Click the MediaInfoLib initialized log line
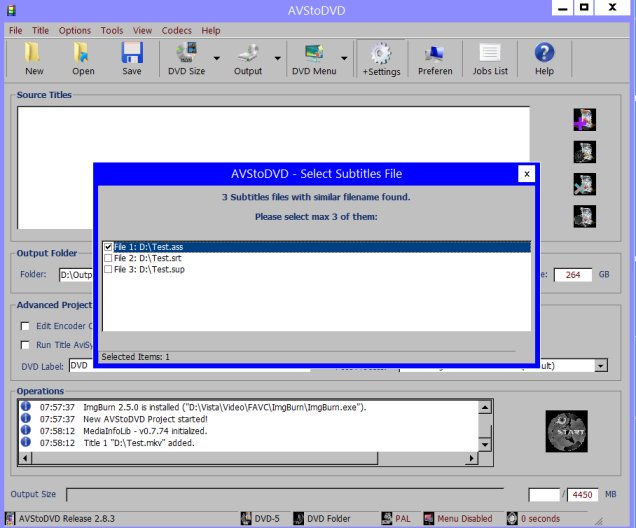The width and height of the screenshot is (636, 528). pos(145,431)
